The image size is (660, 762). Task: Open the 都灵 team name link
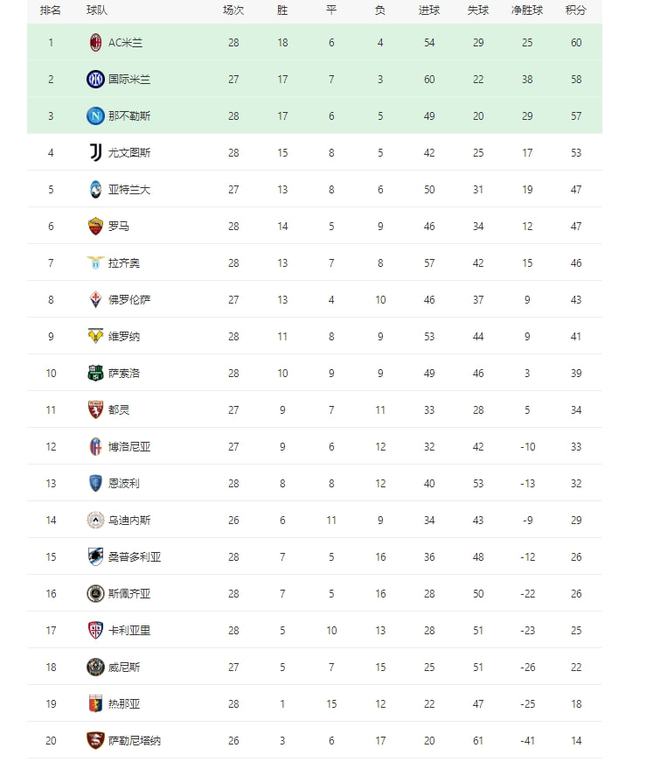(119, 410)
